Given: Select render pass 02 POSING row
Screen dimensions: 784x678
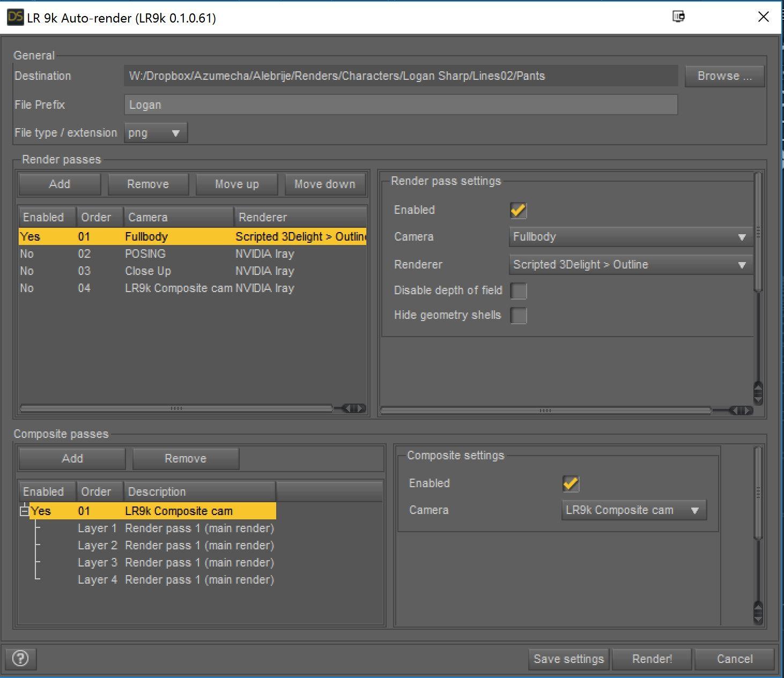Looking at the screenshot, I should 193,254.
